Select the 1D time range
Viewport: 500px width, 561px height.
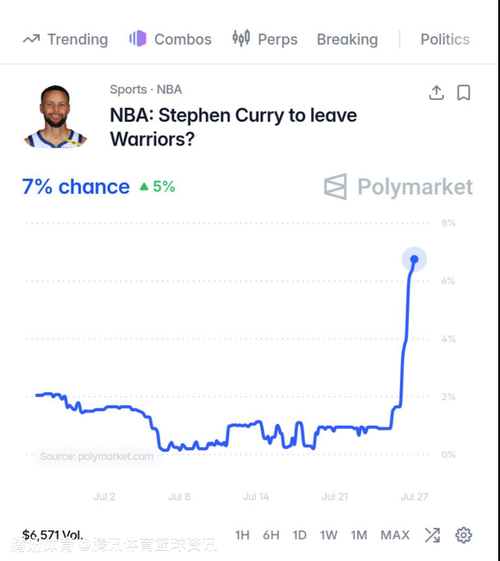pos(299,535)
